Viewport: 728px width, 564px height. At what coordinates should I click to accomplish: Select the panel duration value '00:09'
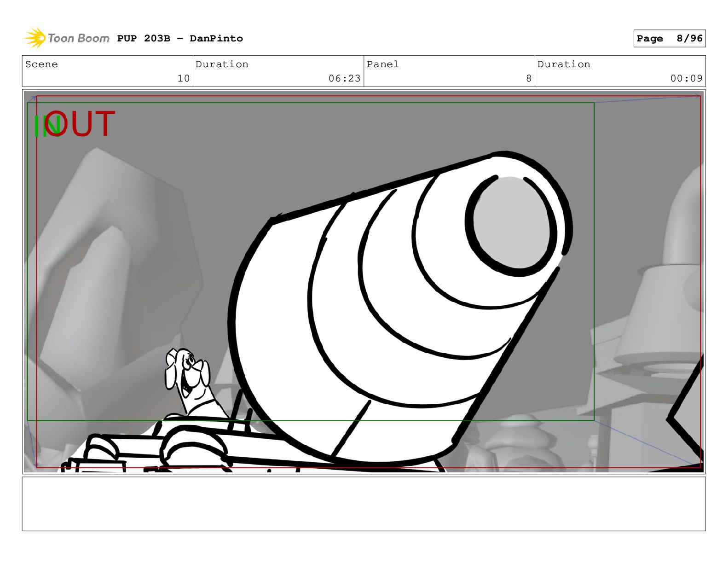687,78
